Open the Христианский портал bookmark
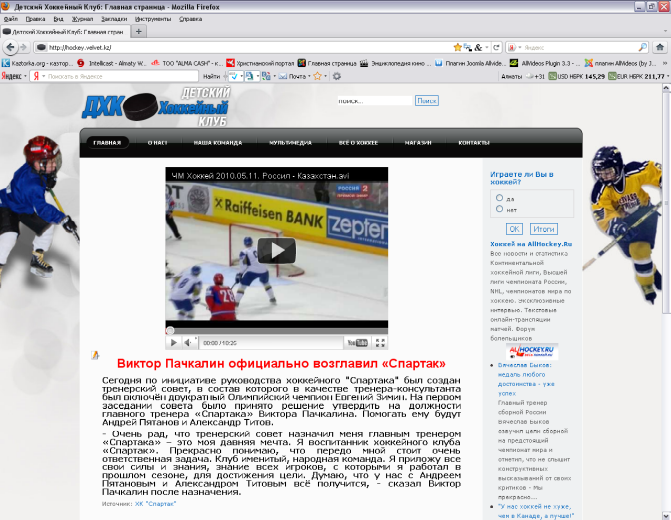Image resolution: width=671 pixels, height=520 pixels. pos(260,63)
